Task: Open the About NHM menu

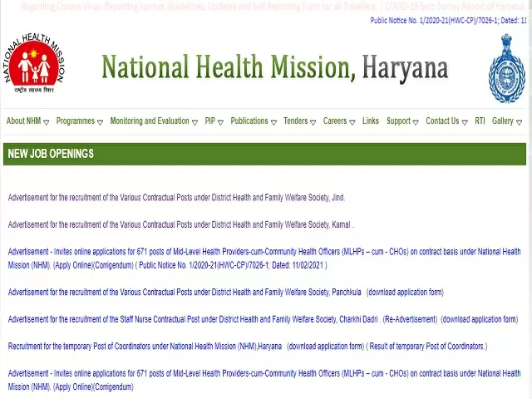Action: click(24, 121)
